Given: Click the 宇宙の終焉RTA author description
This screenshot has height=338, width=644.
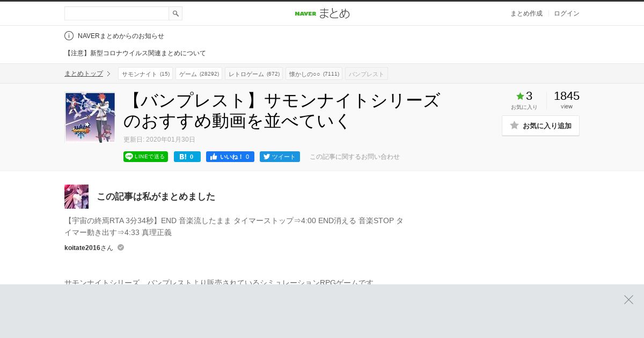Looking at the screenshot, I should (234, 226).
